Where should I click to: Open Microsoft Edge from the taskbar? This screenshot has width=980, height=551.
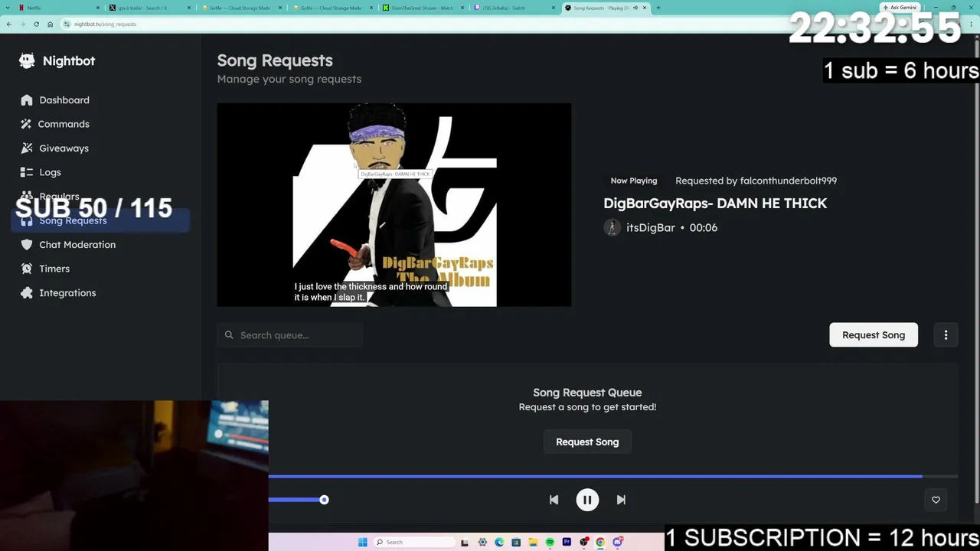click(x=499, y=542)
